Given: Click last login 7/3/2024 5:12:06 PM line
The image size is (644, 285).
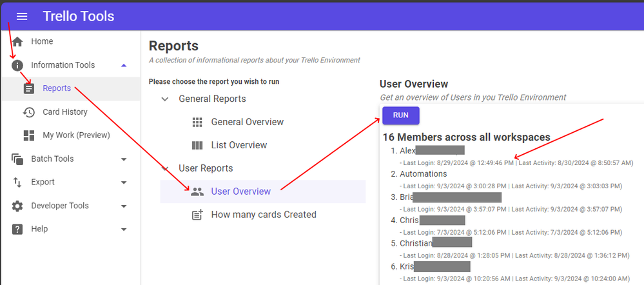Looking at the screenshot, I should click(x=511, y=232).
